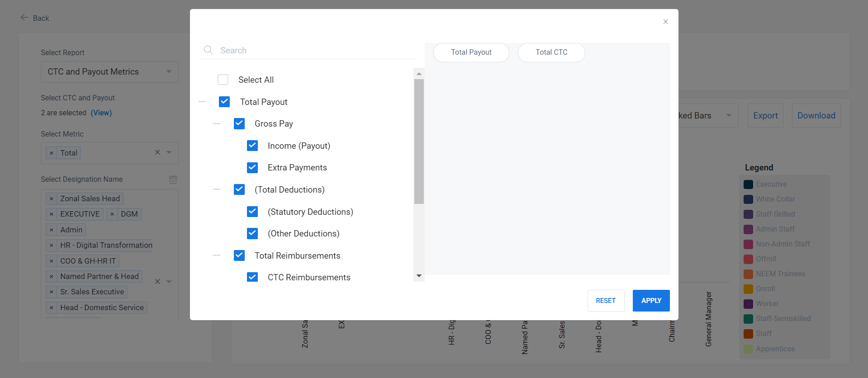Close the selection dialog with X icon
This screenshot has width=868, height=378.
click(665, 22)
